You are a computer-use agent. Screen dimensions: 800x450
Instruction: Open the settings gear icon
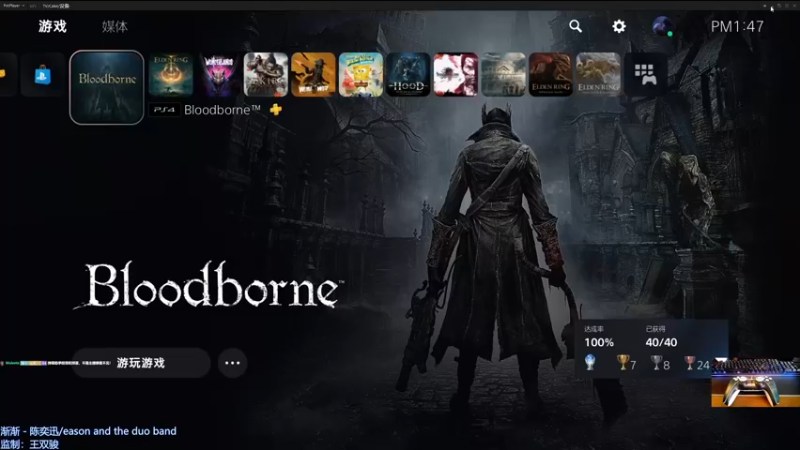pos(619,26)
